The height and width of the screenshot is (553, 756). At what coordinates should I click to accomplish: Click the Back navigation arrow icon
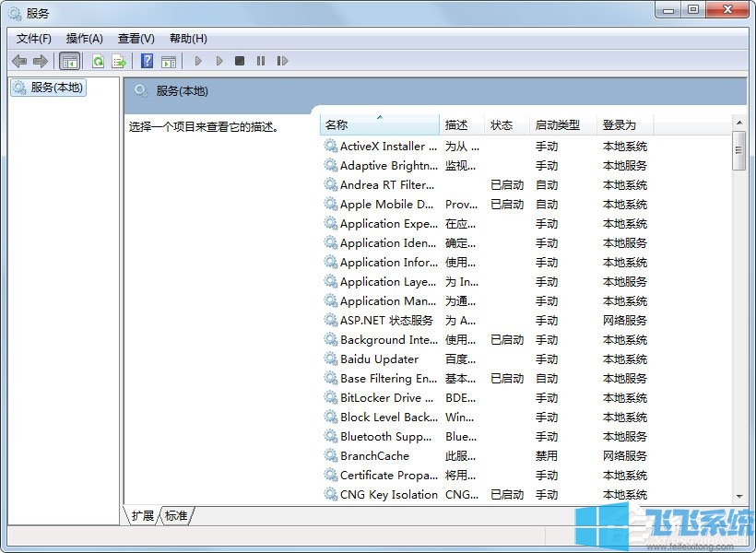click(20, 61)
